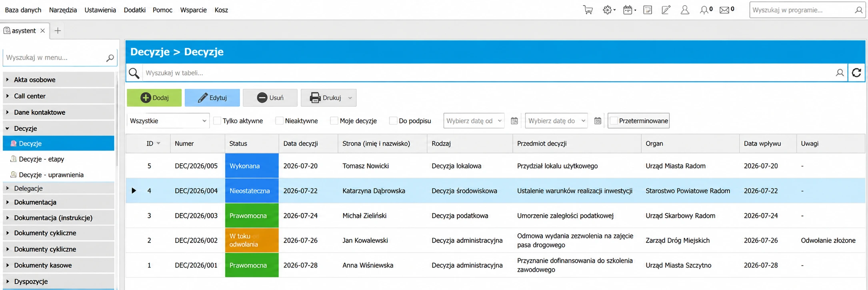Enable Moje decyzje checkbox

334,121
